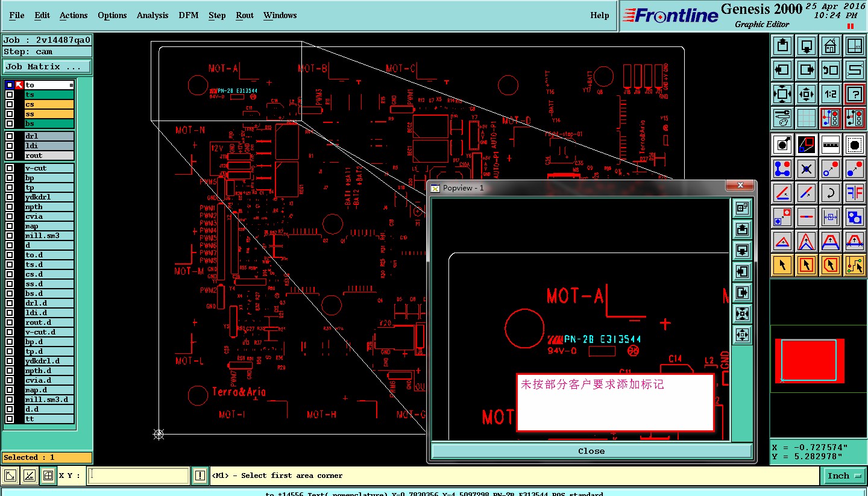Open the File menu
Viewport: 868px width, 496px height.
click(17, 15)
